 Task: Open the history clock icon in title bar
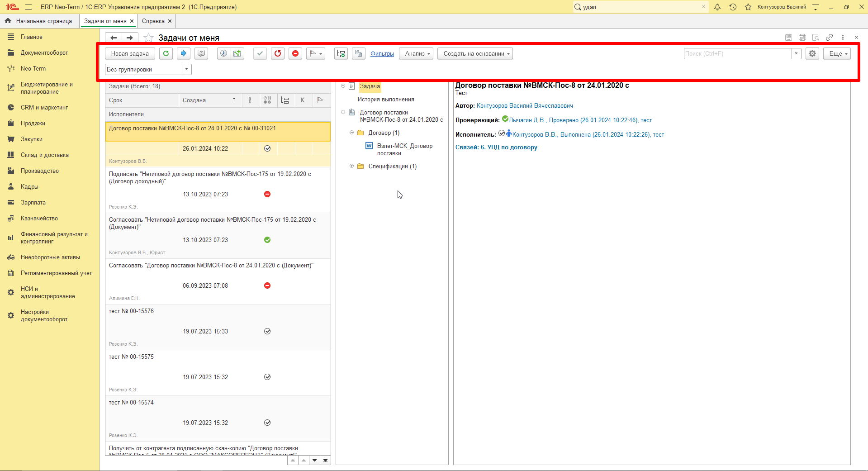click(x=733, y=7)
